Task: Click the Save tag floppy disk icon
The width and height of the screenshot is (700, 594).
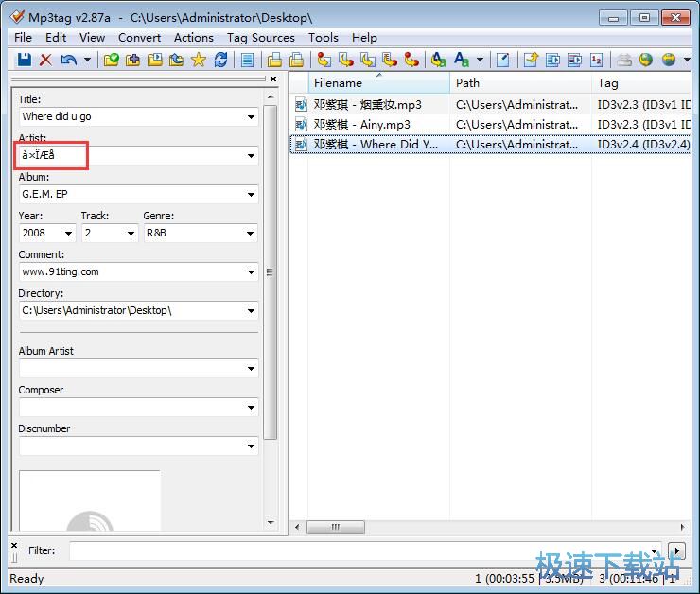Action: [x=24, y=60]
